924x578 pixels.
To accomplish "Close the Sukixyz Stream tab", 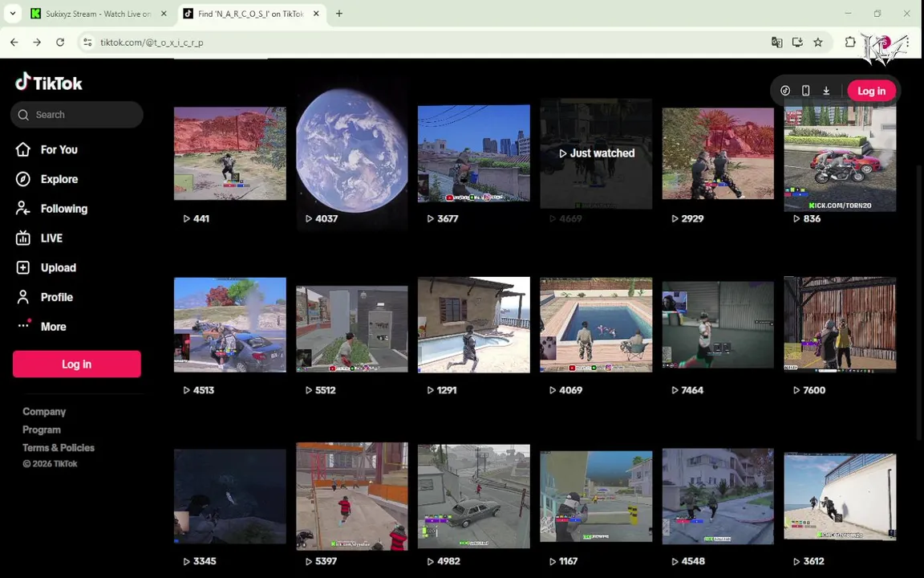I will (164, 14).
